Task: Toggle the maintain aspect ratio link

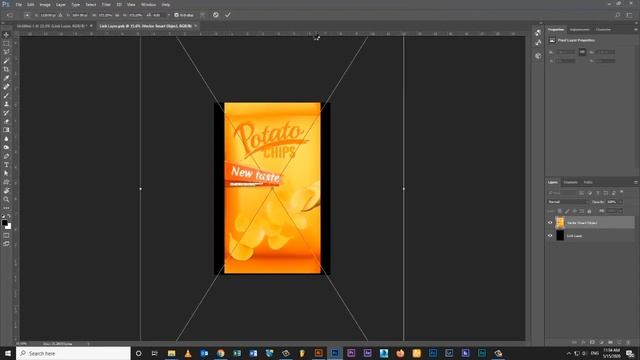Action: click(x=116, y=15)
